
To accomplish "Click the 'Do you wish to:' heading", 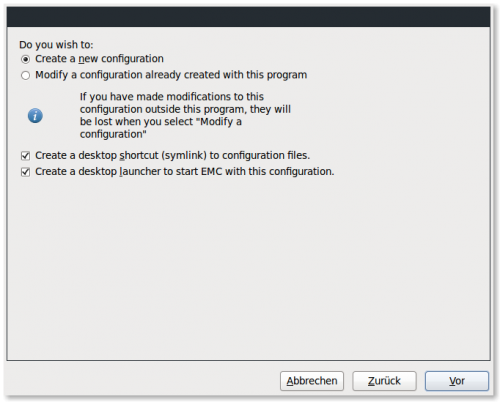I will [x=56, y=45].
